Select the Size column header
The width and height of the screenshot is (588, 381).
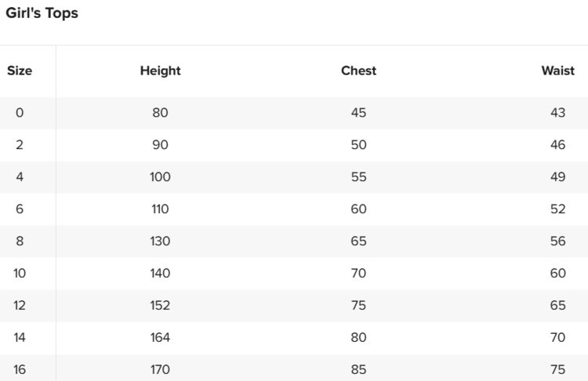click(x=20, y=71)
